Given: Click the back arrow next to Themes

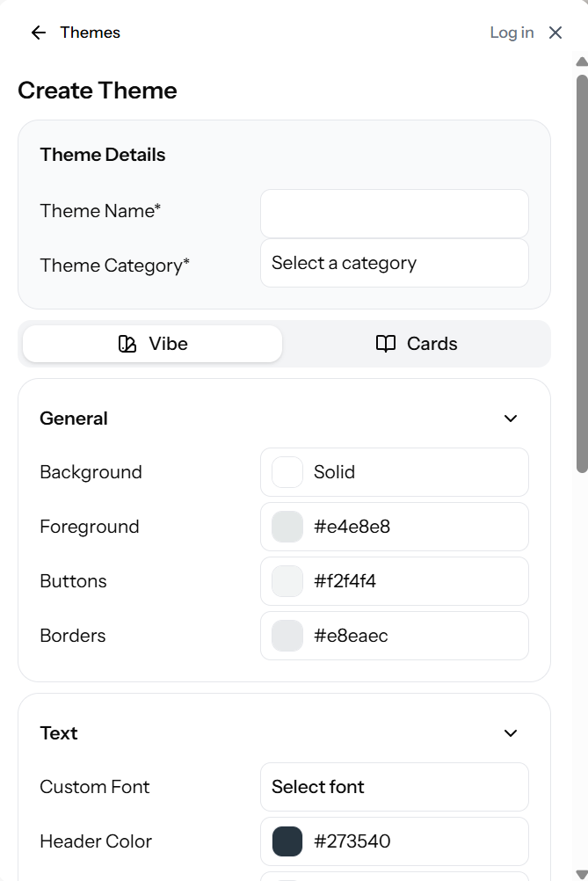Looking at the screenshot, I should [37, 33].
